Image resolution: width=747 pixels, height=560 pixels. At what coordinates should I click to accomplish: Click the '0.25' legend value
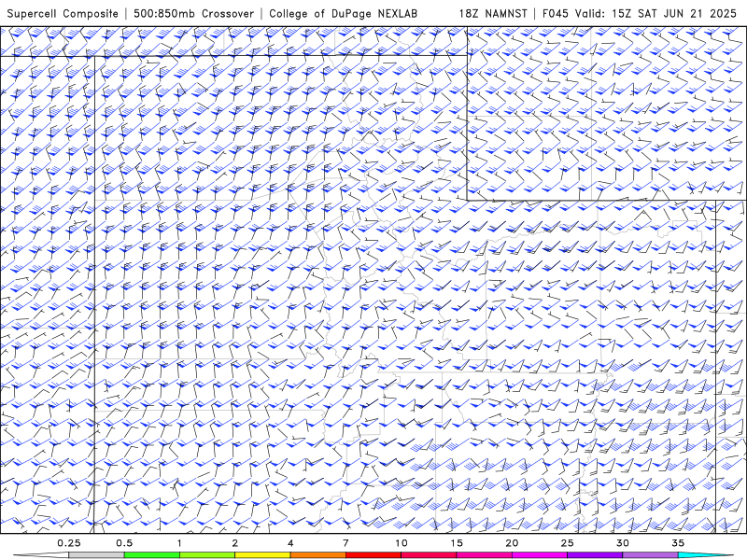click(69, 543)
